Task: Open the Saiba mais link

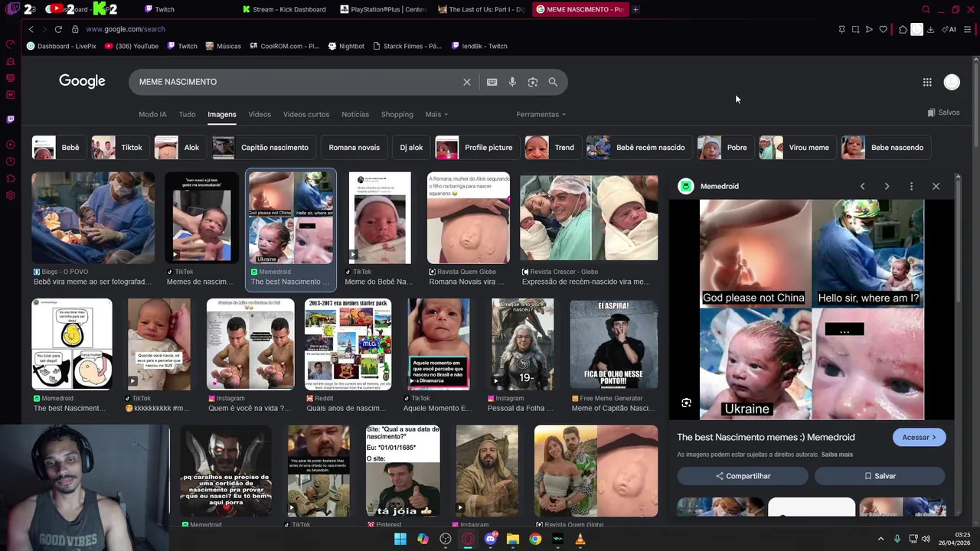Action: 837,455
